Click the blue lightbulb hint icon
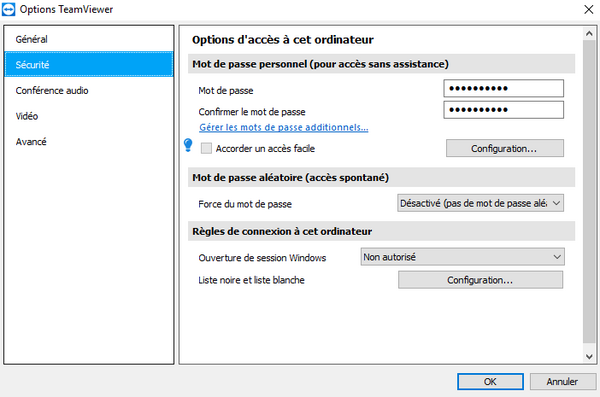 coord(188,145)
